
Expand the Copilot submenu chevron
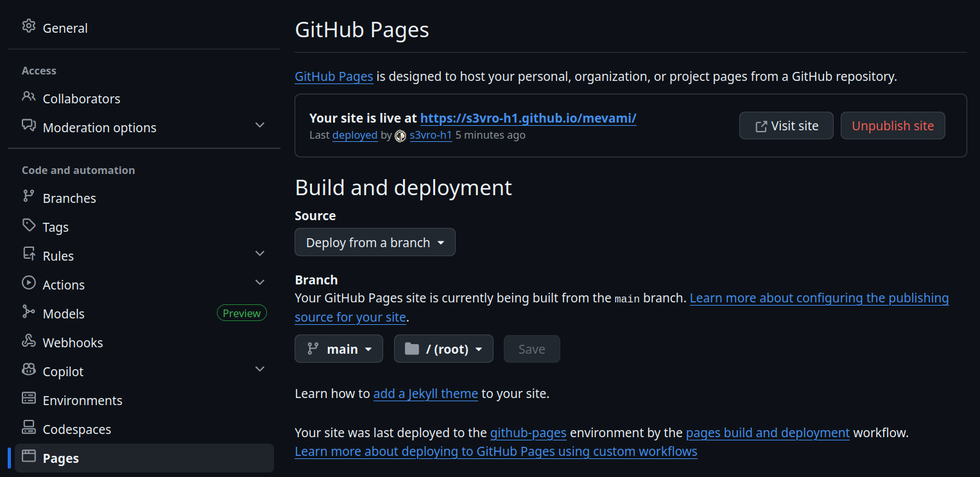pyautogui.click(x=260, y=369)
